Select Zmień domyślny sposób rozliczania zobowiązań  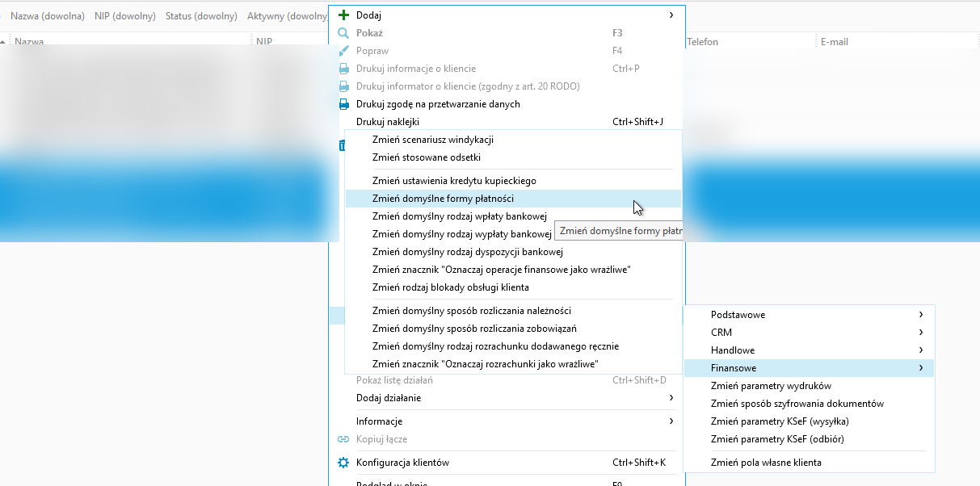(x=514, y=329)
